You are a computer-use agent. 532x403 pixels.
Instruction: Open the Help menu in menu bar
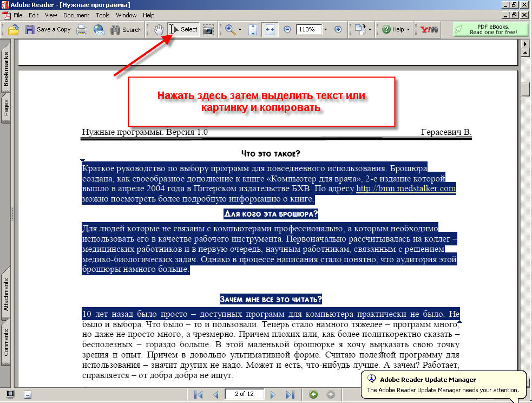click(x=149, y=15)
